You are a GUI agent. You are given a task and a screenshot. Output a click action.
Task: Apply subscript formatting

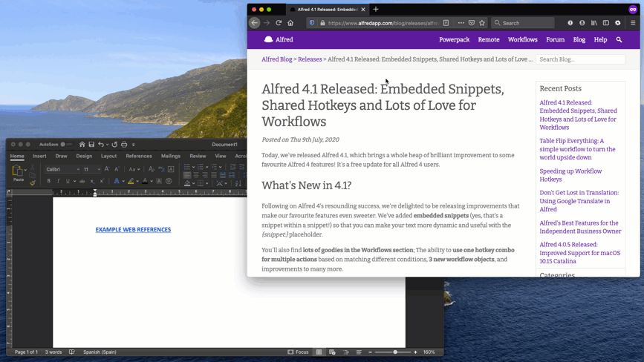pos(92,181)
